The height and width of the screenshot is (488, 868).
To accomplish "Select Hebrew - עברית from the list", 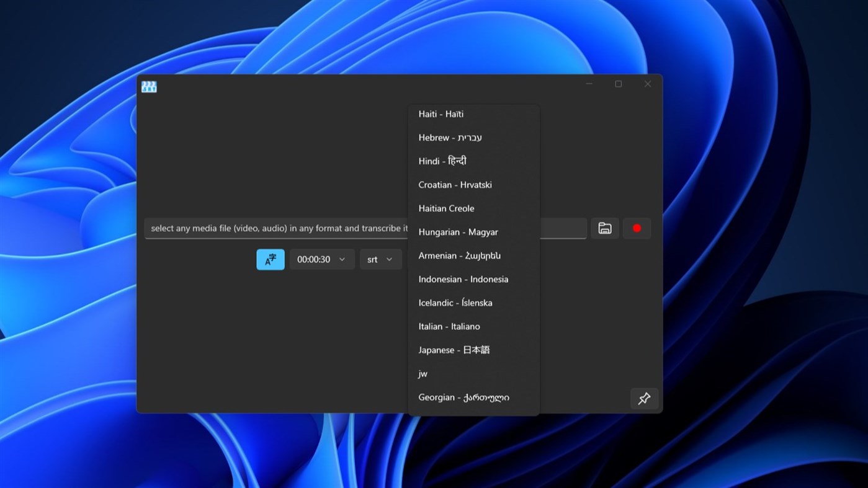I will 450,137.
